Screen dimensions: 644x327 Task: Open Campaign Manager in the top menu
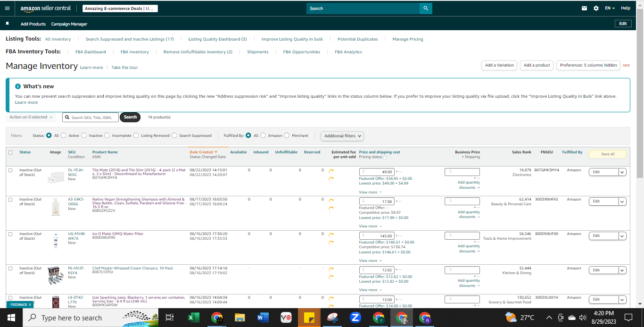tap(69, 24)
